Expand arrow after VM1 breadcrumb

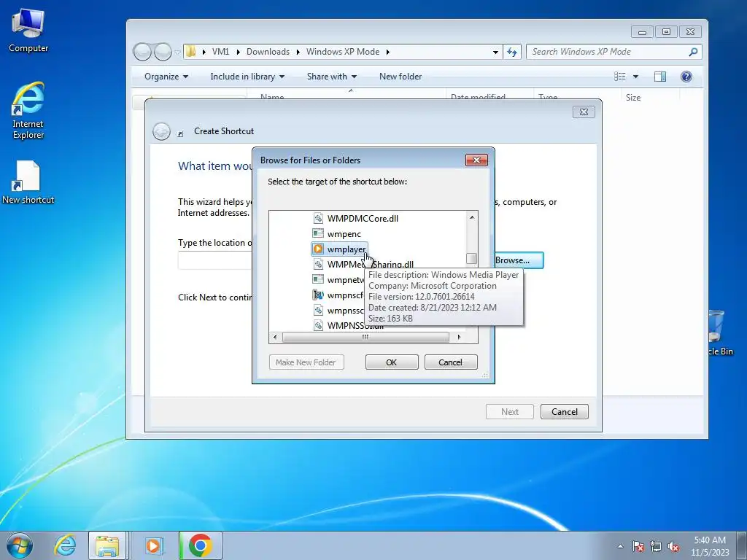tap(239, 52)
